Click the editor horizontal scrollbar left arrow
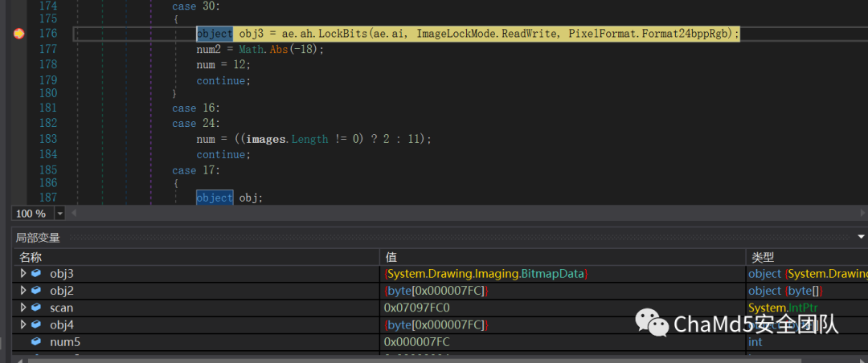Image resolution: width=868 pixels, height=363 pixels. pyautogui.click(x=74, y=214)
